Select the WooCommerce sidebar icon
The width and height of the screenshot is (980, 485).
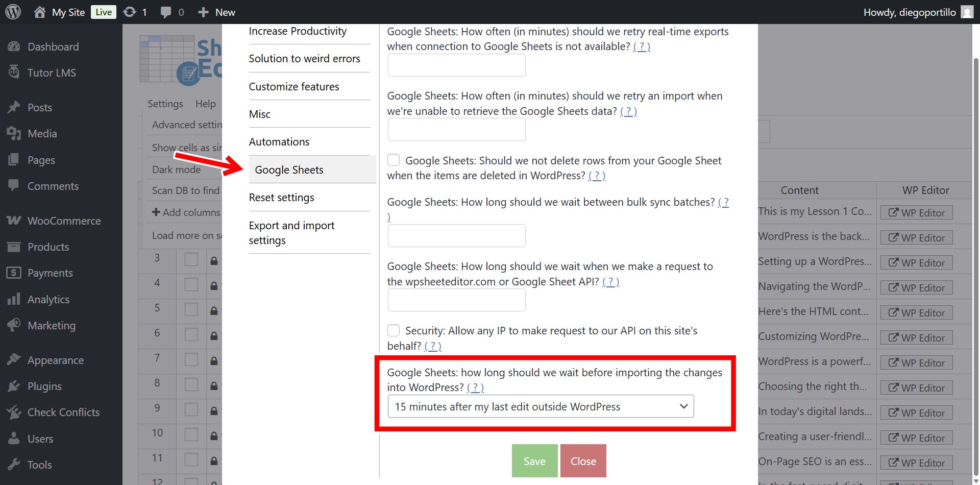pyautogui.click(x=14, y=221)
